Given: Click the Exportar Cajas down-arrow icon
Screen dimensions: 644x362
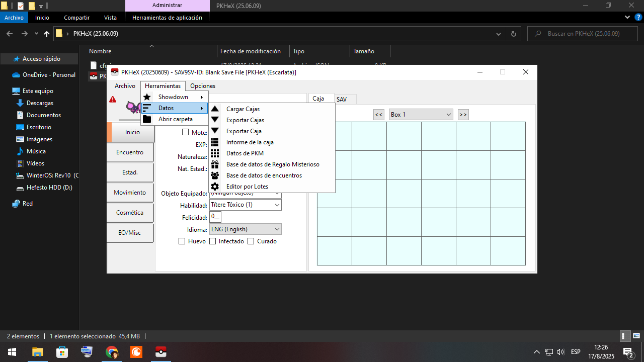Looking at the screenshot, I should click(215, 120).
